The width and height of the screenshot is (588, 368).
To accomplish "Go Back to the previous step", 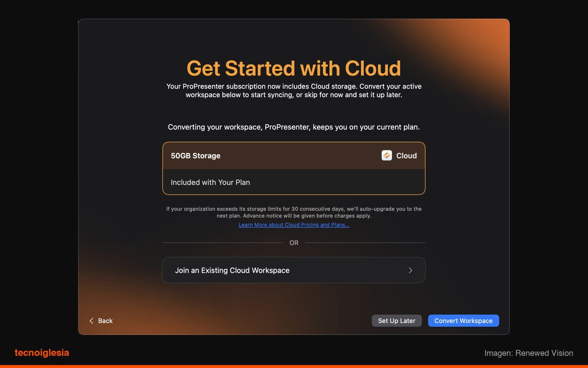I will pos(101,321).
